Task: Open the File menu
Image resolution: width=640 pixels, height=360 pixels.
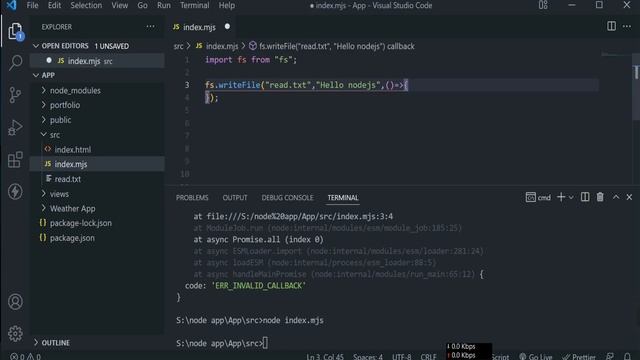Action: [x=32, y=5]
